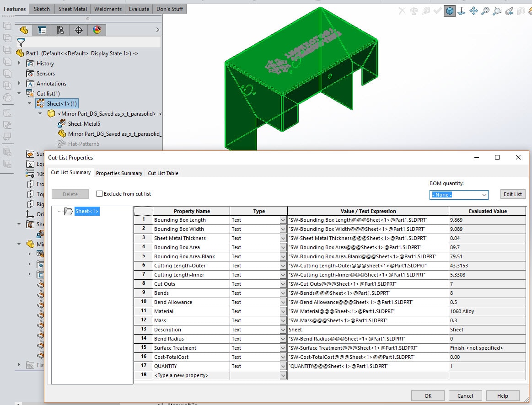Switch to the Sheet Metal tab

(x=73, y=9)
